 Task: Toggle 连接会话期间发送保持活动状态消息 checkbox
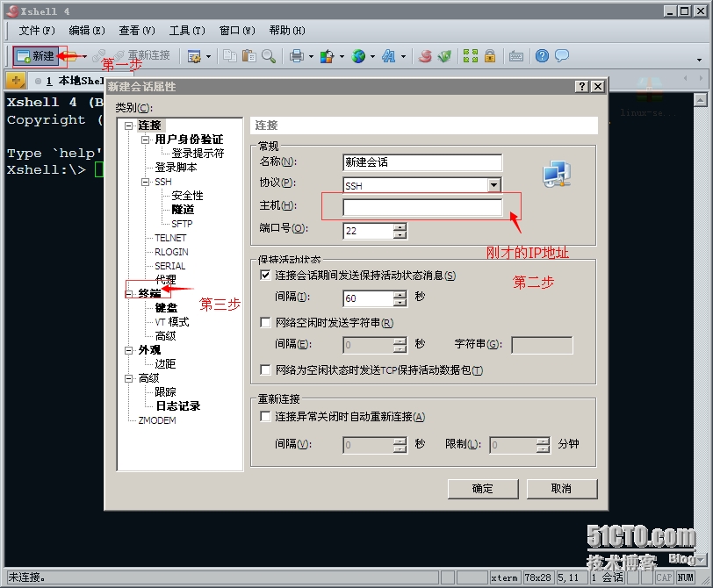[x=265, y=275]
